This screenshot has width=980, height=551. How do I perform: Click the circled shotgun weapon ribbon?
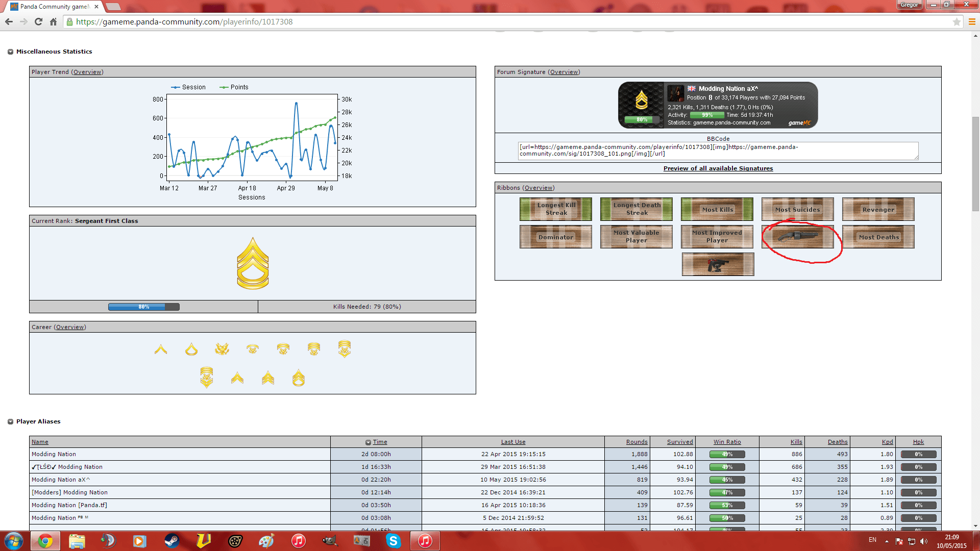click(797, 237)
